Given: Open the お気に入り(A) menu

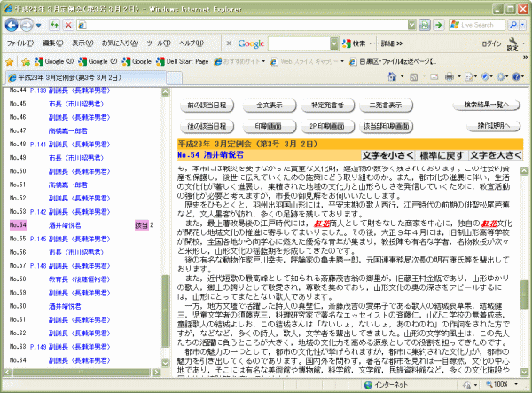Looking at the screenshot, I should click(x=120, y=43).
